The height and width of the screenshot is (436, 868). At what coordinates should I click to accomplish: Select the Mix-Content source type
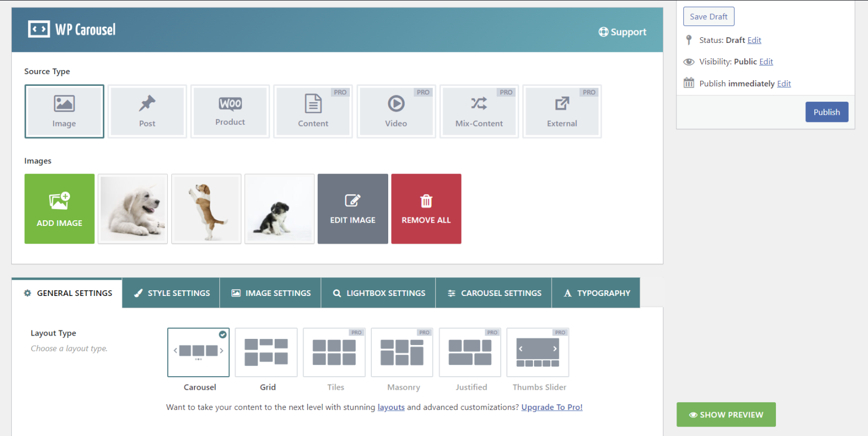coord(479,111)
